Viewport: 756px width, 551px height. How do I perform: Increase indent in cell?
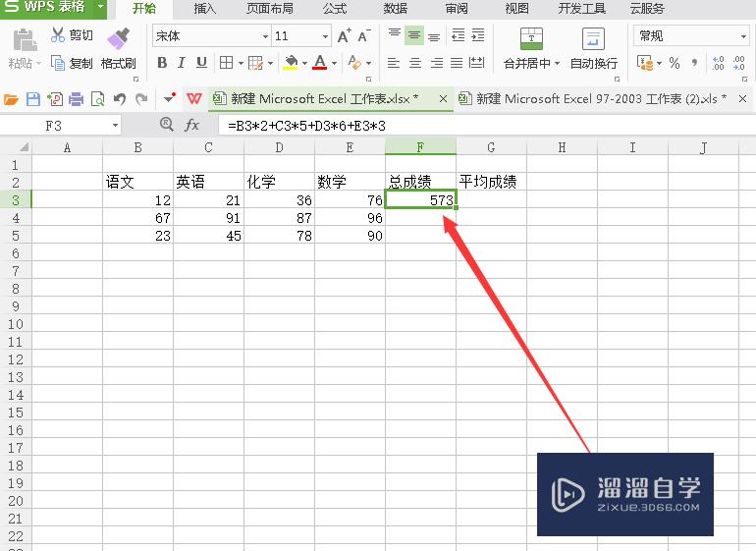coord(478,35)
